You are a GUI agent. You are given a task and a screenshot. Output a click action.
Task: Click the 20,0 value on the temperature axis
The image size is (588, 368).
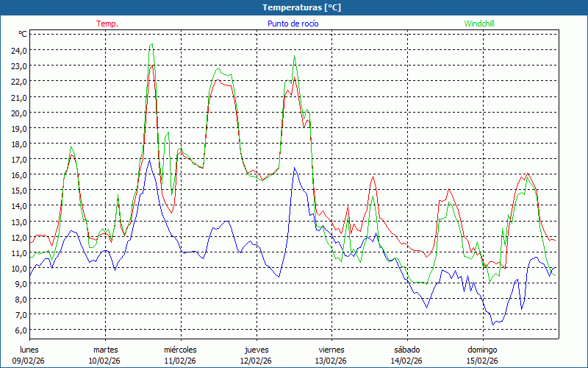[18, 113]
